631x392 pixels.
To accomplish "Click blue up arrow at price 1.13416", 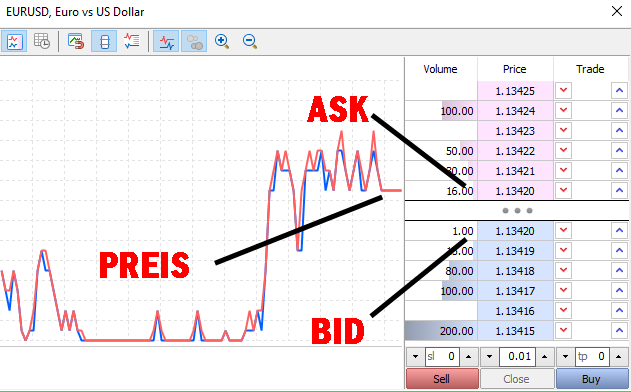I will pyautogui.click(x=619, y=311).
